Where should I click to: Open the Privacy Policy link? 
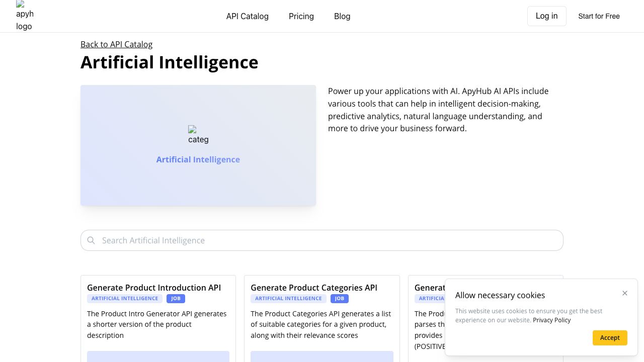(551, 320)
